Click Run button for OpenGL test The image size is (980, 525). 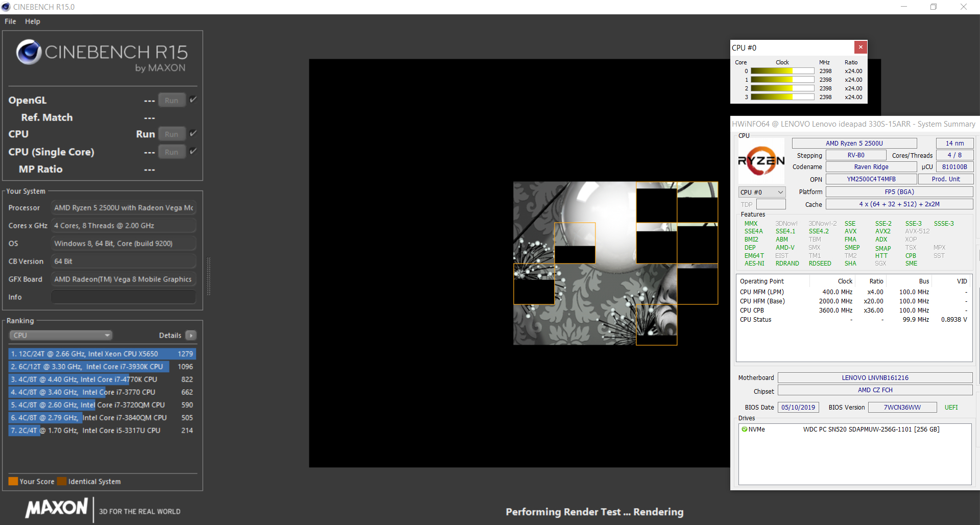click(x=172, y=101)
